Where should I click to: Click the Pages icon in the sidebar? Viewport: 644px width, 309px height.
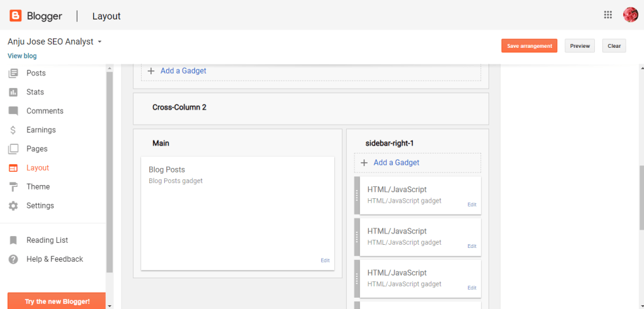click(13, 149)
